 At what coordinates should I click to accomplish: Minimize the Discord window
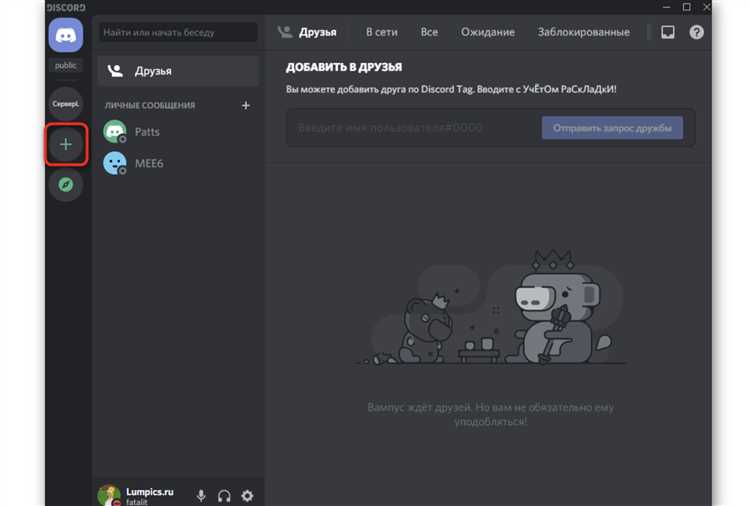click(x=666, y=7)
